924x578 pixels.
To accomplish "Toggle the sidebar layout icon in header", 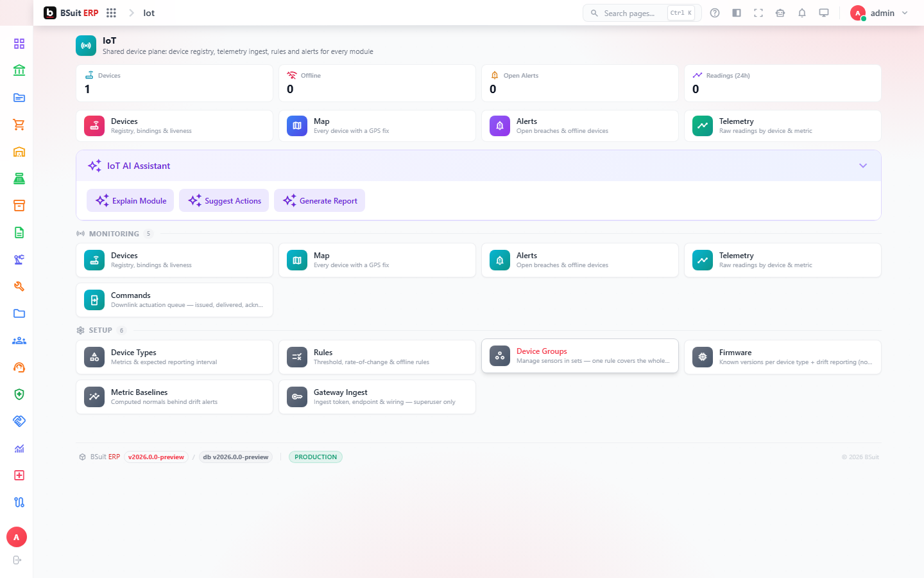I will pos(737,13).
